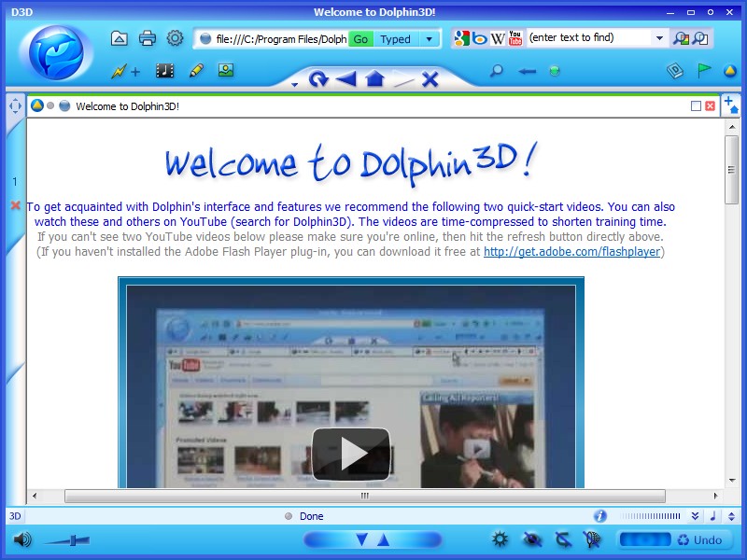Click the gray dot in tab header
This screenshot has height=560, width=747.
click(50, 105)
